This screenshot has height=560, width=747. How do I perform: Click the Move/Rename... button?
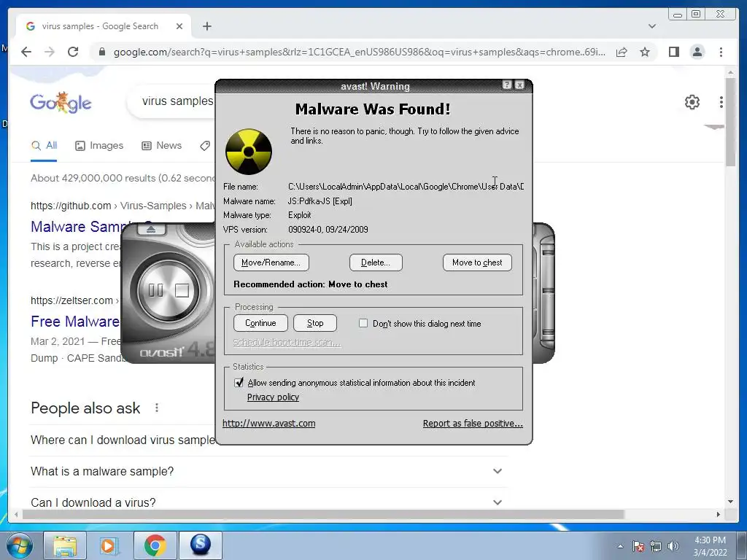click(271, 262)
